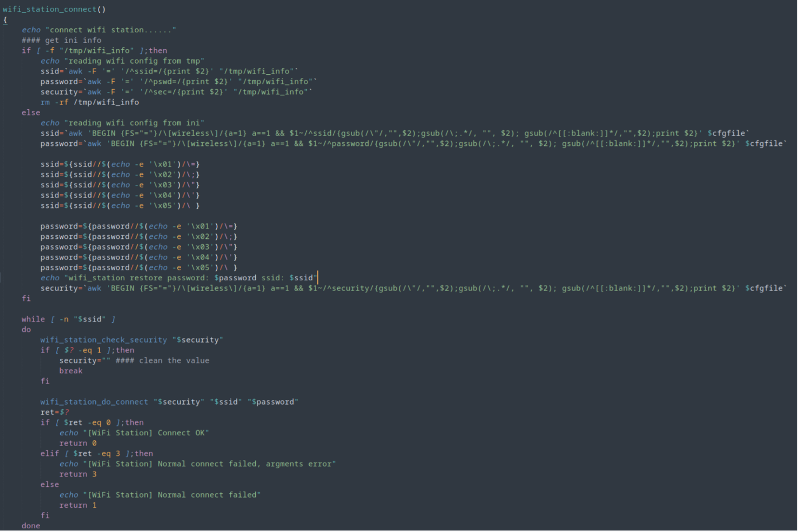The width and height of the screenshot is (798, 532).
Task: Click the "reading wifi config from ini" string
Action: tap(134, 123)
